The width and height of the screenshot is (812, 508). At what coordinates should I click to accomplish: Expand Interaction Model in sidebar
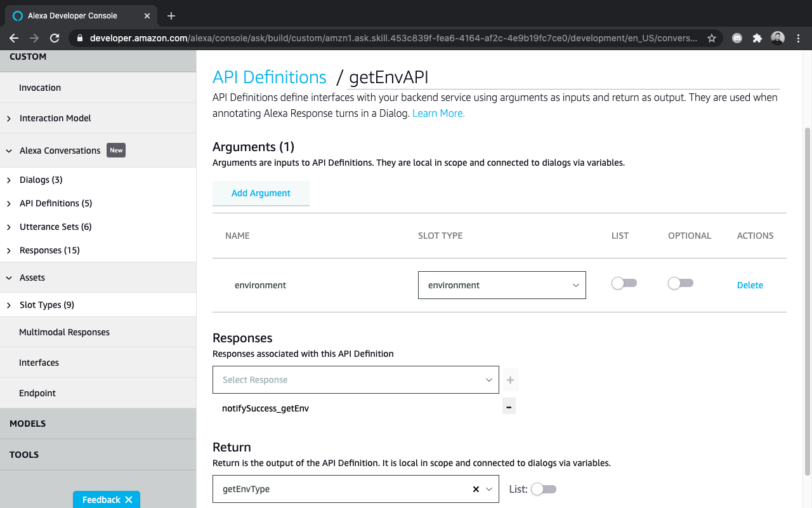point(9,118)
